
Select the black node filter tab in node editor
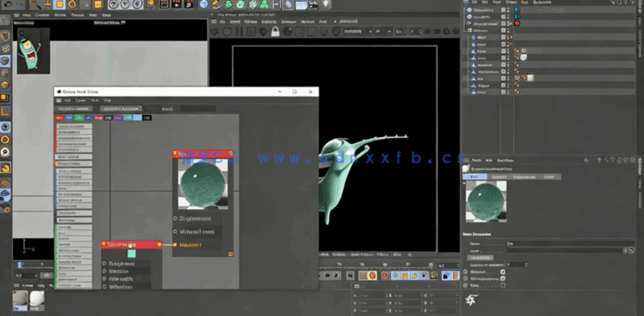pyautogui.click(x=147, y=118)
